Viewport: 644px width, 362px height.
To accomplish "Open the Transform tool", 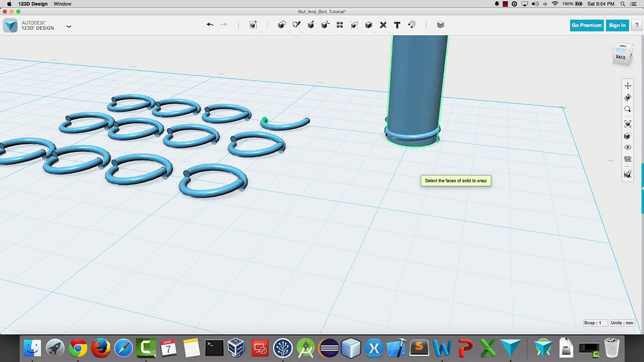I will point(253,25).
